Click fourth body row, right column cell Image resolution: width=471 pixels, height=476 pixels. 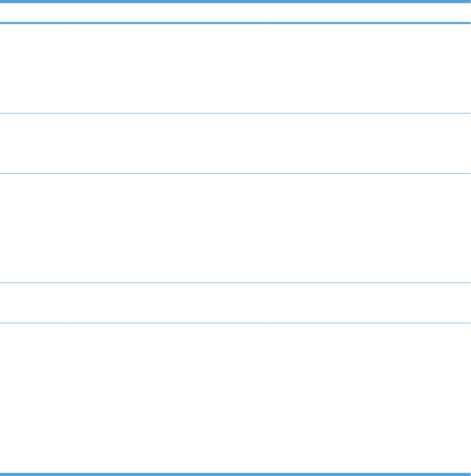pos(370,303)
